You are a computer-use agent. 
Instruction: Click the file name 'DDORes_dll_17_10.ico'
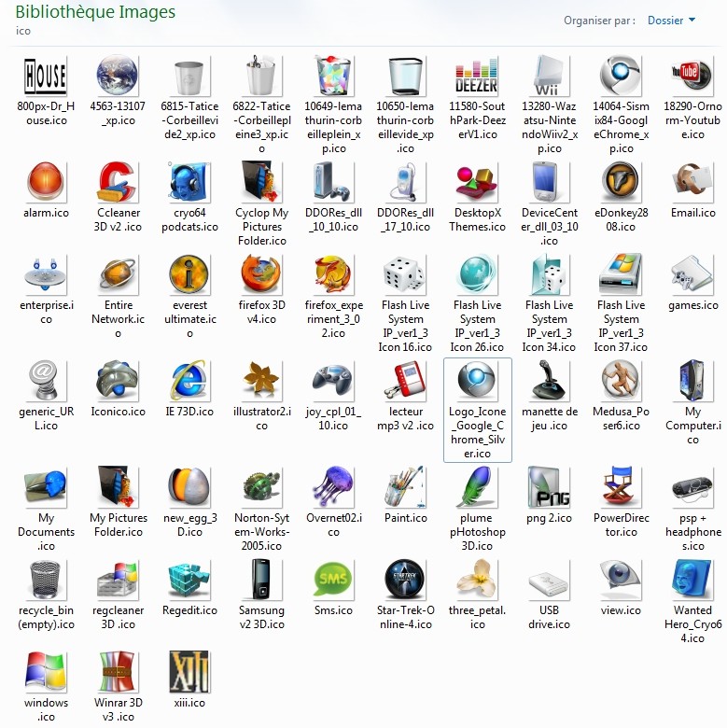pyautogui.click(x=405, y=219)
